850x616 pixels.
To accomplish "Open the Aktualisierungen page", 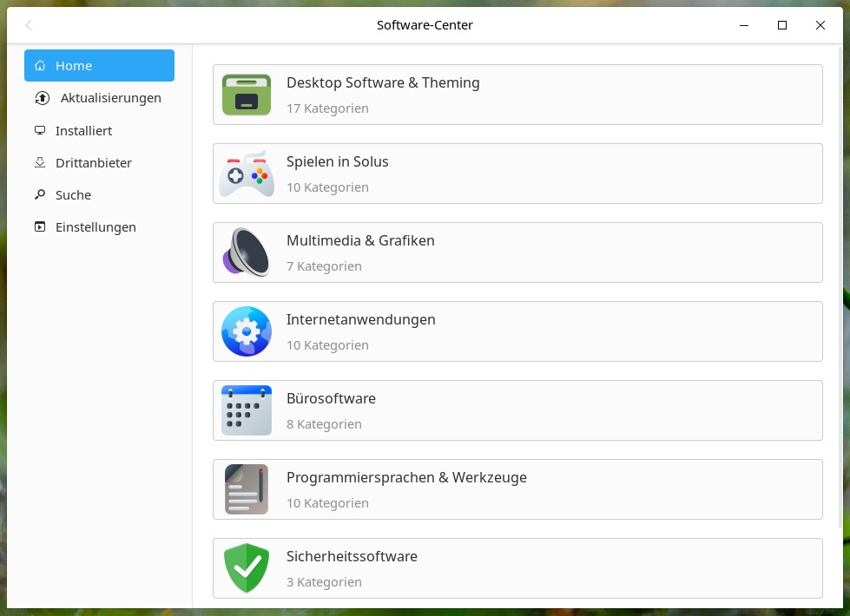I will [99, 98].
